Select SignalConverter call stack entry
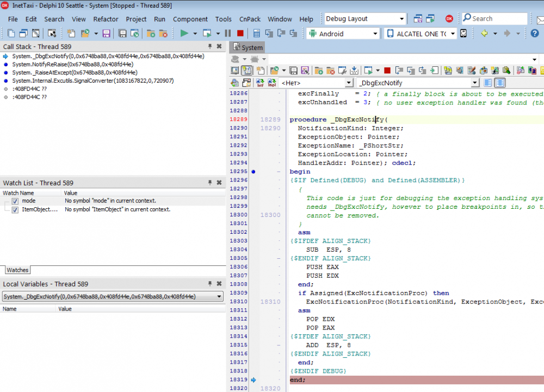Image resolution: width=544 pixels, height=392 pixels. [x=93, y=81]
